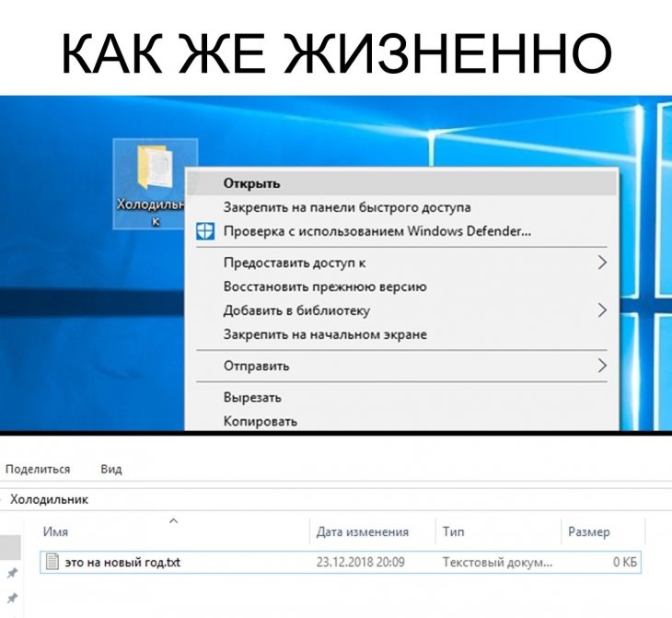This screenshot has height=618, width=672.
Task: Click the lower pin icon in the navigation pane
Action: [x=13, y=598]
